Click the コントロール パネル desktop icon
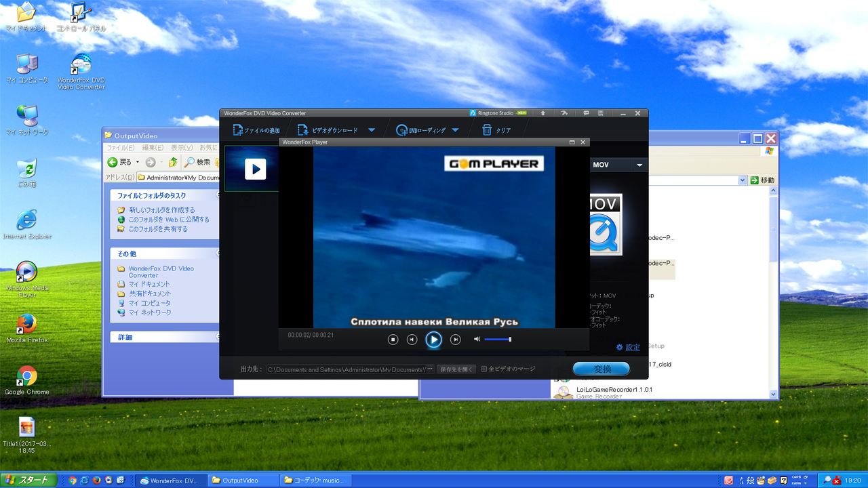This screenshot has height=488, width=868. tap(81, 17)
